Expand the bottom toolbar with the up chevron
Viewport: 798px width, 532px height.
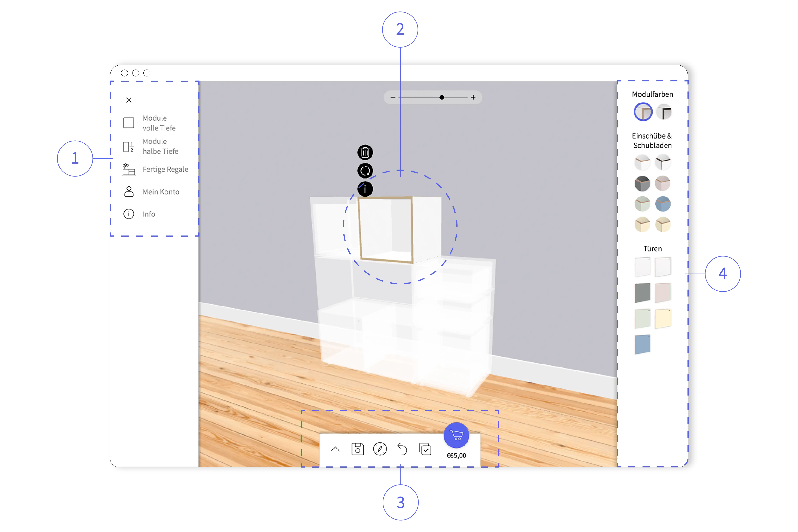(335, 449)
